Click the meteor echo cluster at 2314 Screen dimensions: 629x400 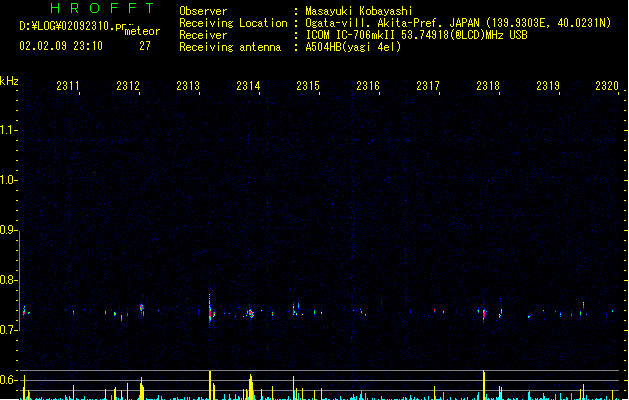pos(250,313)
